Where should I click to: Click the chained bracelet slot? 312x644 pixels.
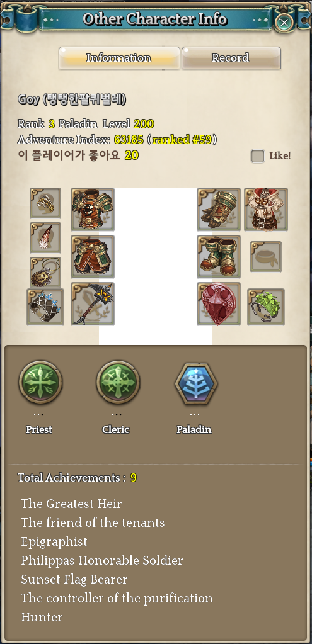click(x=45, y=307)
